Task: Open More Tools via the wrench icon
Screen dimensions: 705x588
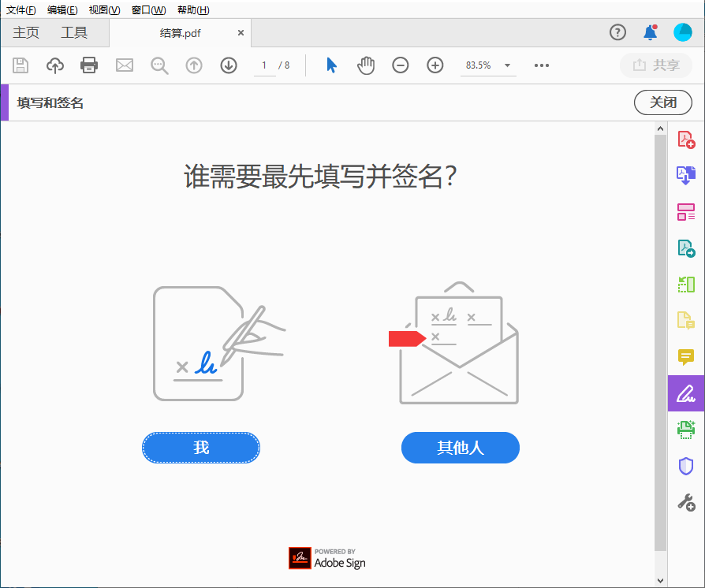Action: point(686,501)
